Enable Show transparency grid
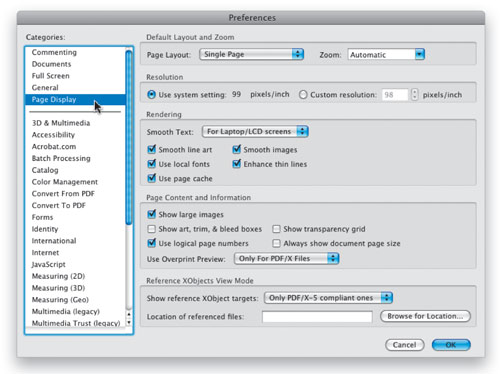 click(276, 229)
